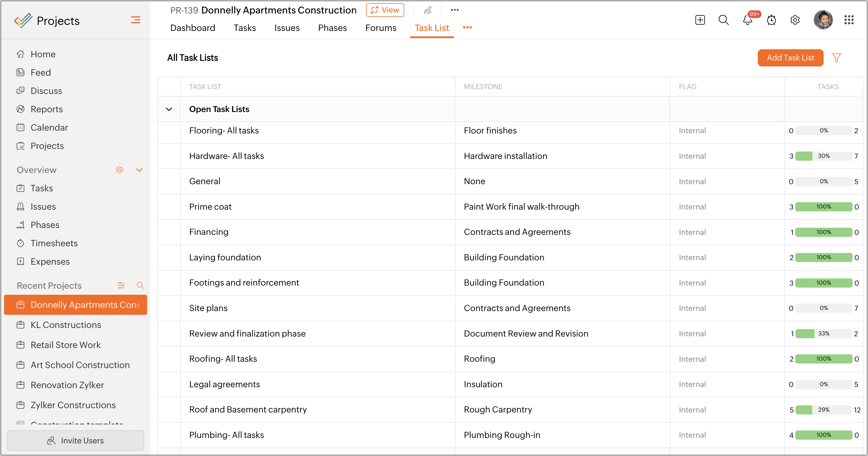Click the quick add plus icon
Viewport: 868px width, 456px height.
[x=700, y=20]
